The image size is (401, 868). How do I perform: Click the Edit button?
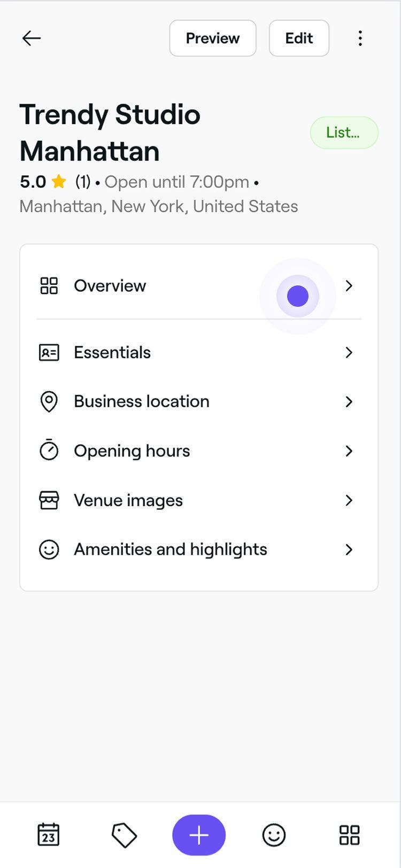pos(299,38)
